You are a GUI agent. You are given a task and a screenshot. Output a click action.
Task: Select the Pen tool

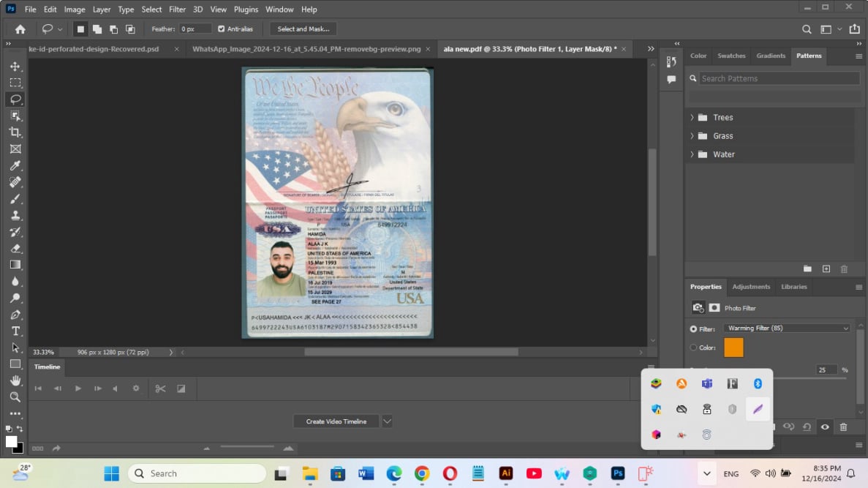coord(15,315)
